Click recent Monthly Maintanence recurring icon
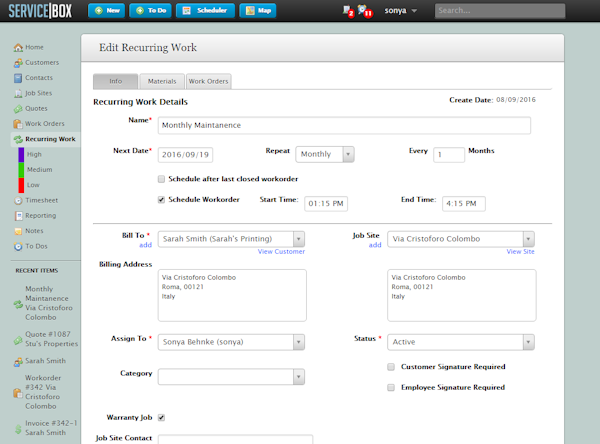The width and height of the screenshot is (600, 444). [x=18, y=304]
